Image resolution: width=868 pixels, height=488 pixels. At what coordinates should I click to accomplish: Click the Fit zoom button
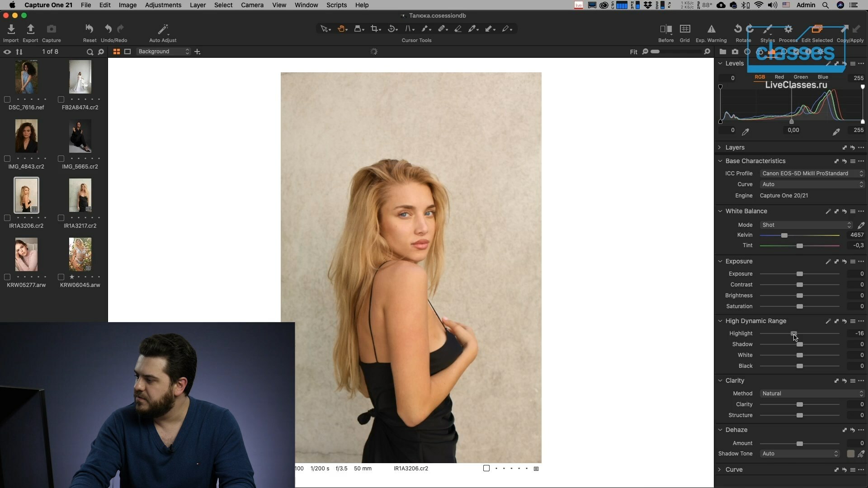633,52
